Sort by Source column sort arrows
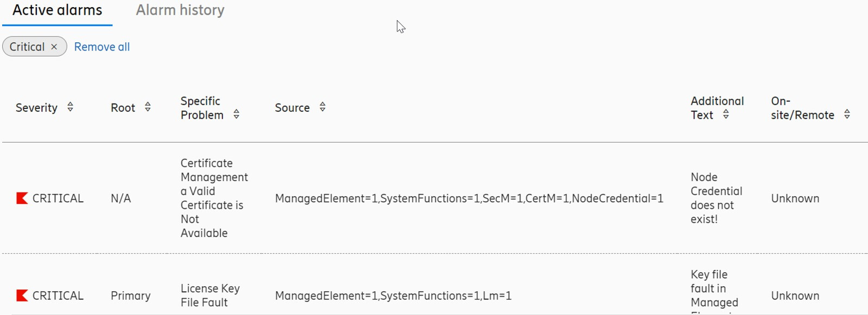Image resolution: width=868 pixels, height=315 pixels. (x=322, y=107)
